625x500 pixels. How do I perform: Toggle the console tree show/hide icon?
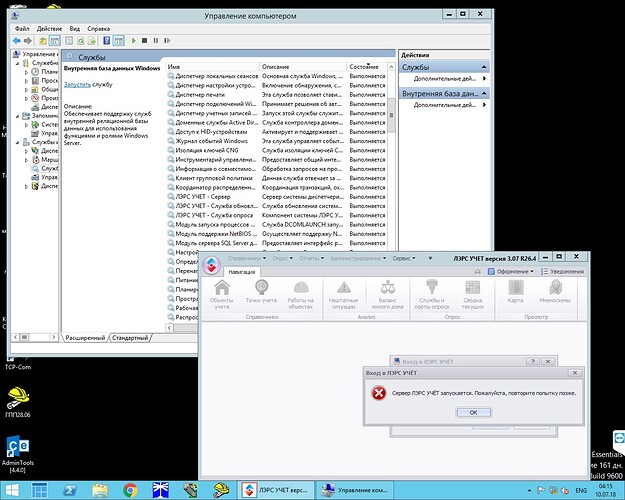point(55,40)
